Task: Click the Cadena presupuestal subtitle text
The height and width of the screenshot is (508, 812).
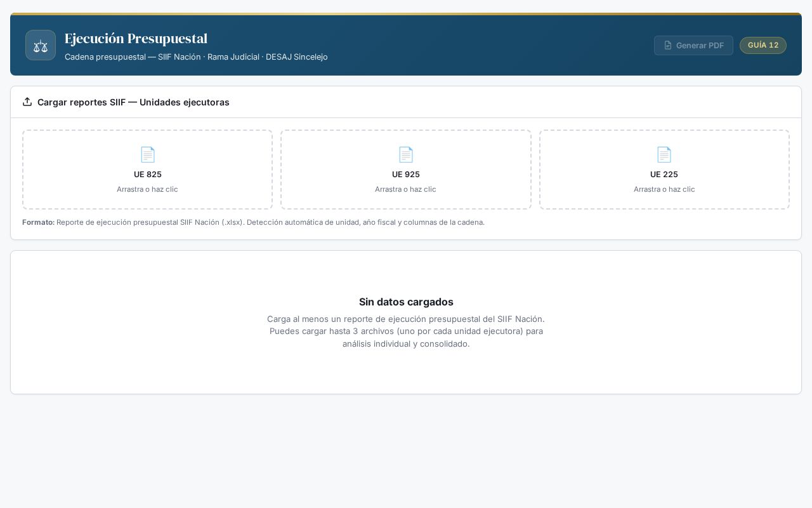Action: click(x=196, y=57)
